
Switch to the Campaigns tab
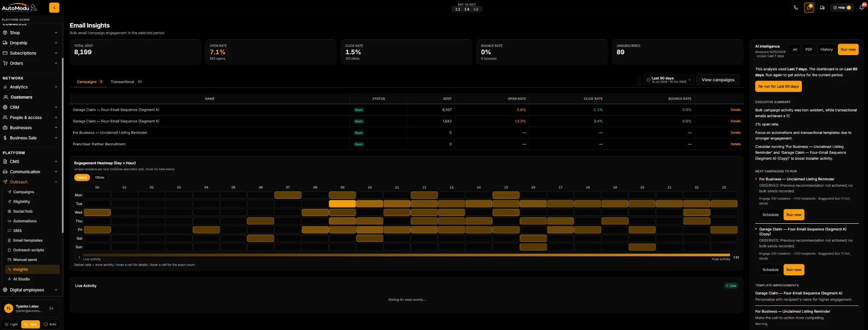(89, 82)
